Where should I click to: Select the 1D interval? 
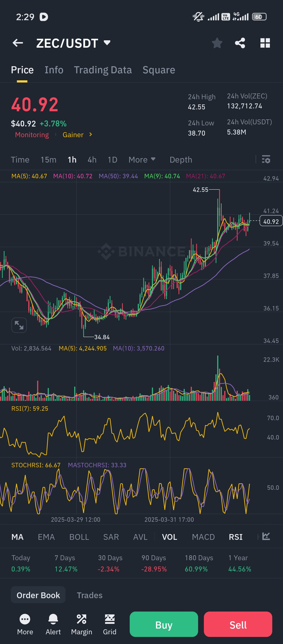coord(112,160)
